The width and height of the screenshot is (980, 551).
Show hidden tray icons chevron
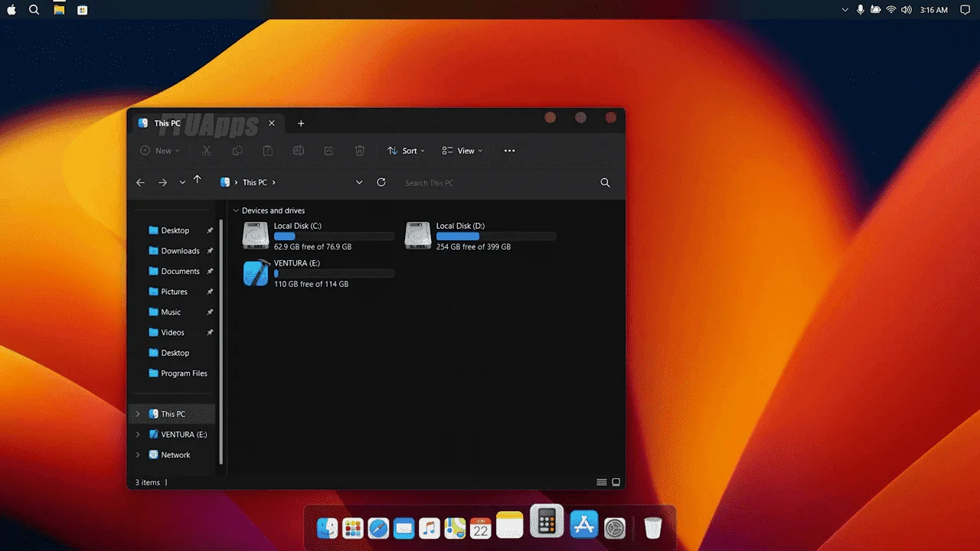click(845, 10)
